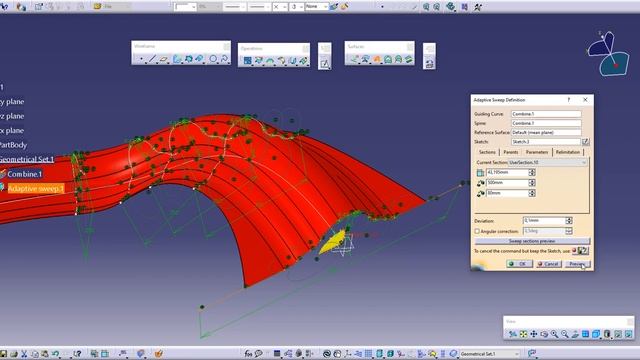
Task: Click the Undo icon in bottom toolbar
Action: tap(56, 354)
